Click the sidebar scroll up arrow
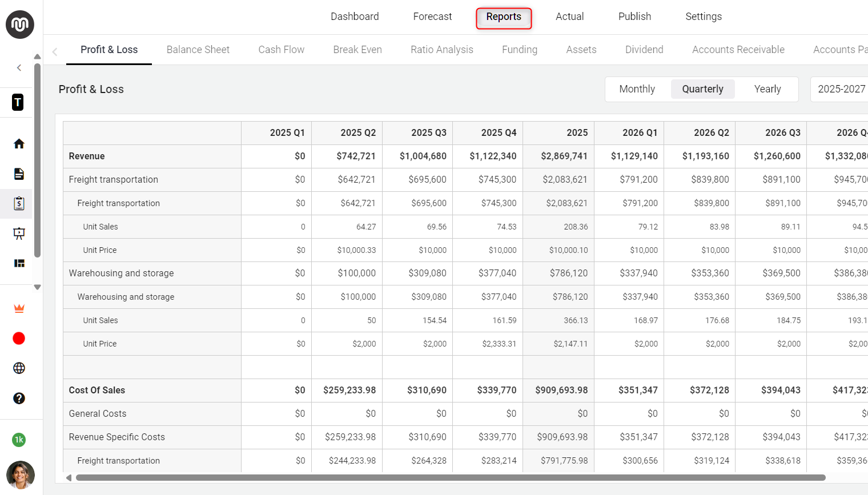This screenshot has height=495, width=868. tap(37, 57)
